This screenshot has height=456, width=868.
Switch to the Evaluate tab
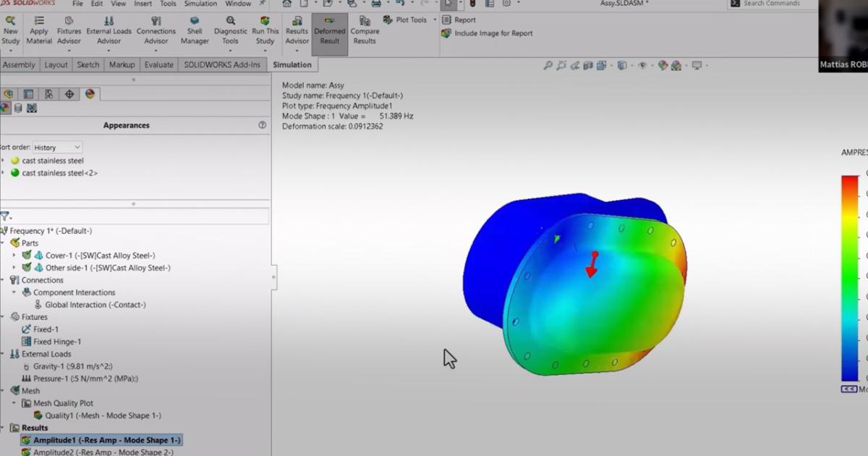158,64
